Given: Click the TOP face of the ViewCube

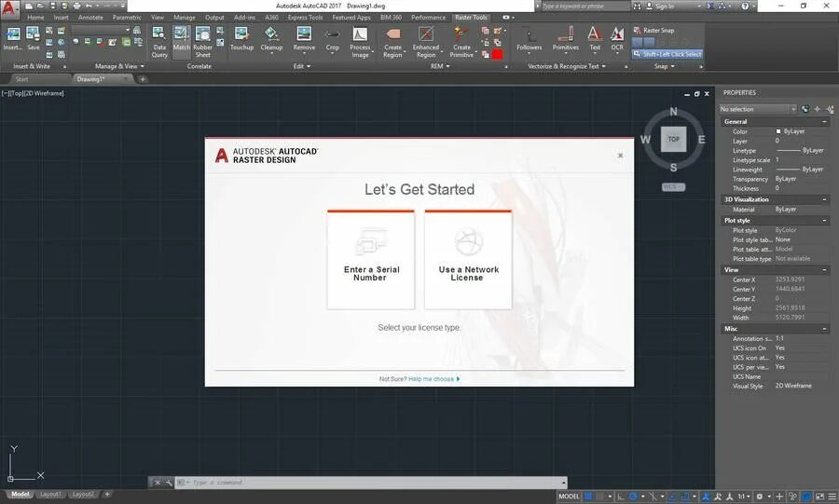Looking at the screenshot, I should point(674,139).
